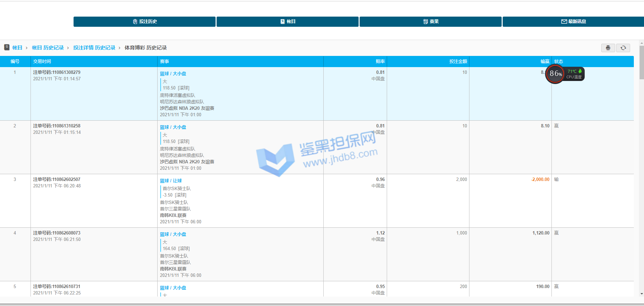Click the print icon button
Image resolution: width=644 pixels, height=306 pixels.
(608, 48)
